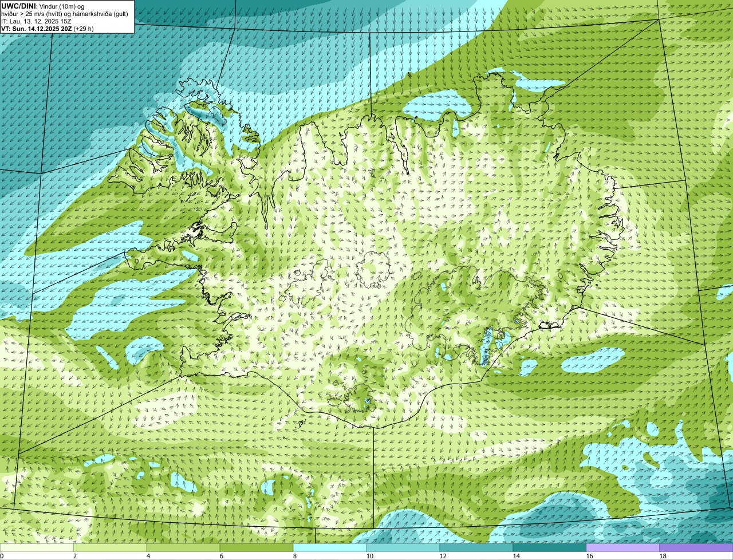Click the '16' scale label
Viewport: 733px width, 560px height.
pyautogui.click(x=590, y=556)
